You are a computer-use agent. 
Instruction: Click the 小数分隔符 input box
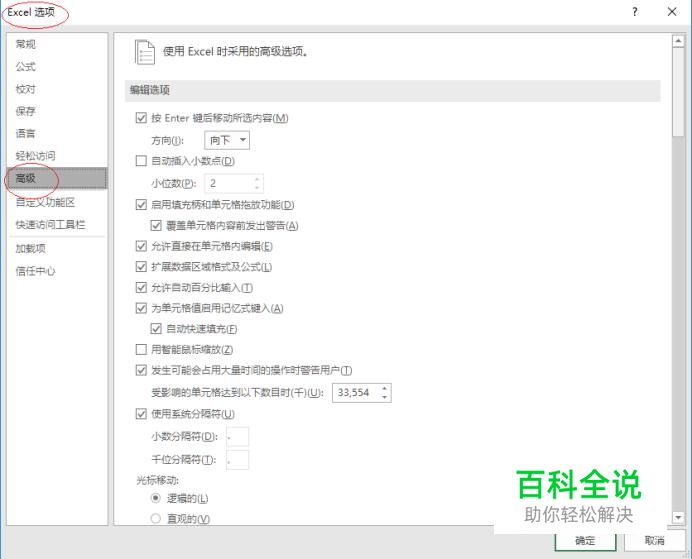pyautogui.click(x=237, y=437)
